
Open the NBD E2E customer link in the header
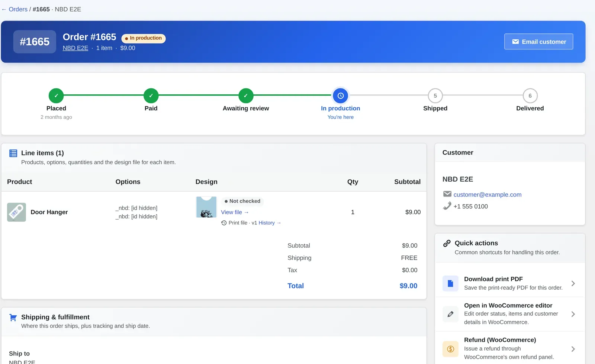75,48
